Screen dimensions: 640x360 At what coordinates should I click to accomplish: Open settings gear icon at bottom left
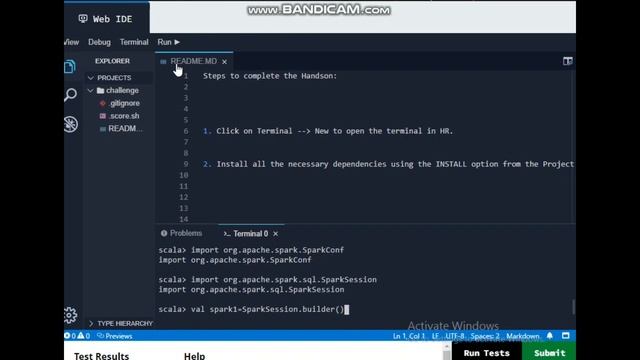70,315
